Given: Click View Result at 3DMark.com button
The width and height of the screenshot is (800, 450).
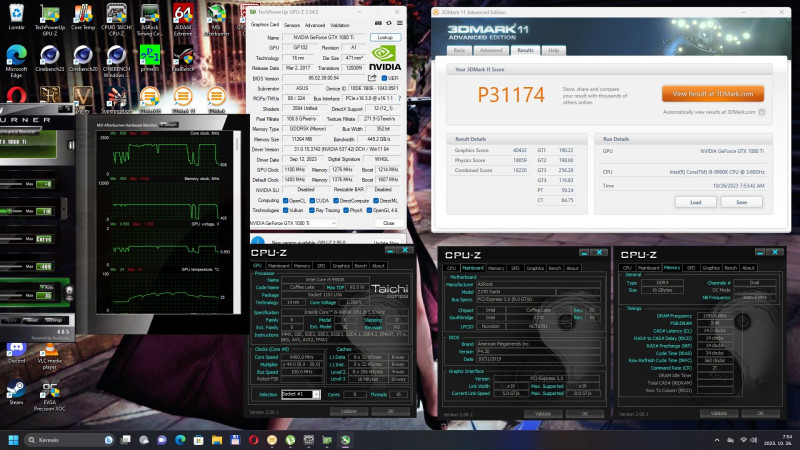Looking at the screenshot, I should click(713, 94).
